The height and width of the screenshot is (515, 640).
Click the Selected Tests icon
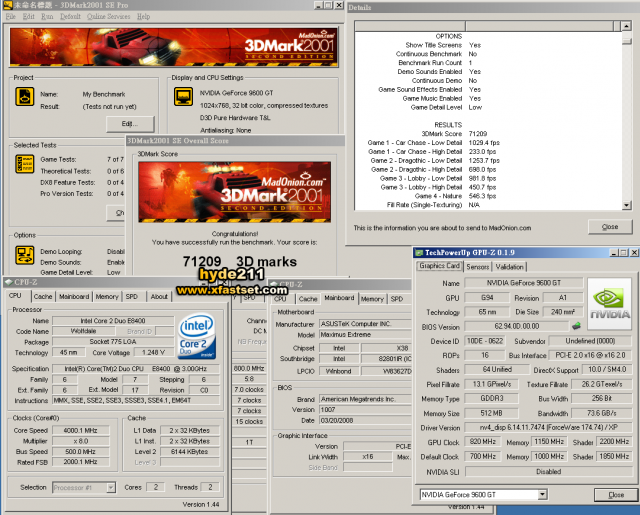coord(24,164)
